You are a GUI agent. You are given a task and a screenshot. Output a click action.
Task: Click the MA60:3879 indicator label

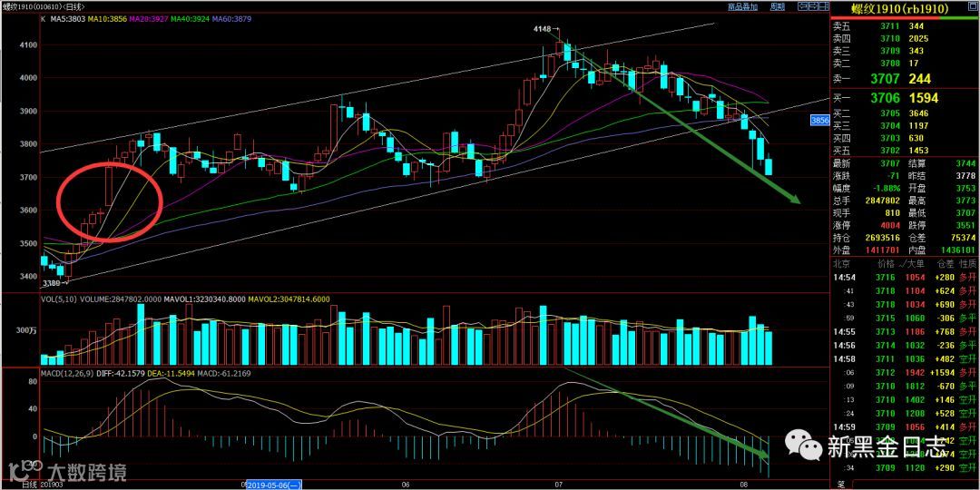click(x=232, y=19)
